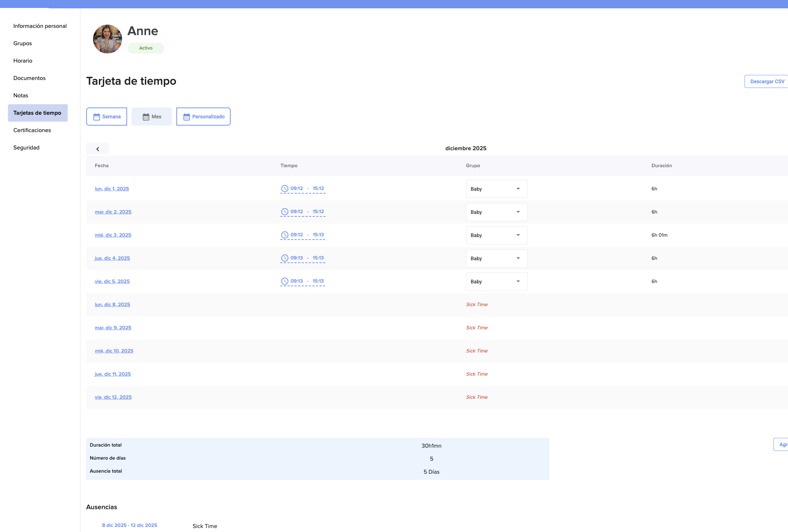Open absence 8 dic 2025 - 12 dic 2025

(x=130, y=525)
